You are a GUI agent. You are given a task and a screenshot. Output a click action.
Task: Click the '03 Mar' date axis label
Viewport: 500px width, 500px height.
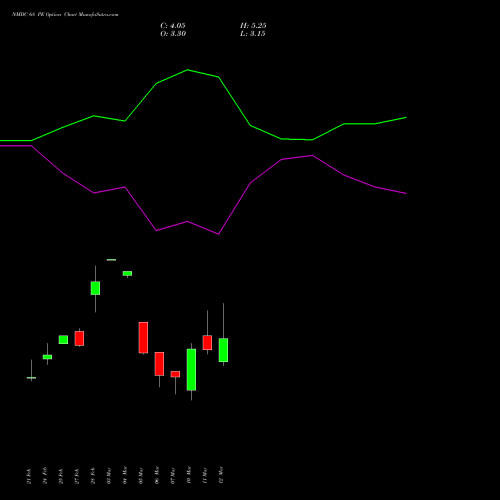tap(109, 476)
